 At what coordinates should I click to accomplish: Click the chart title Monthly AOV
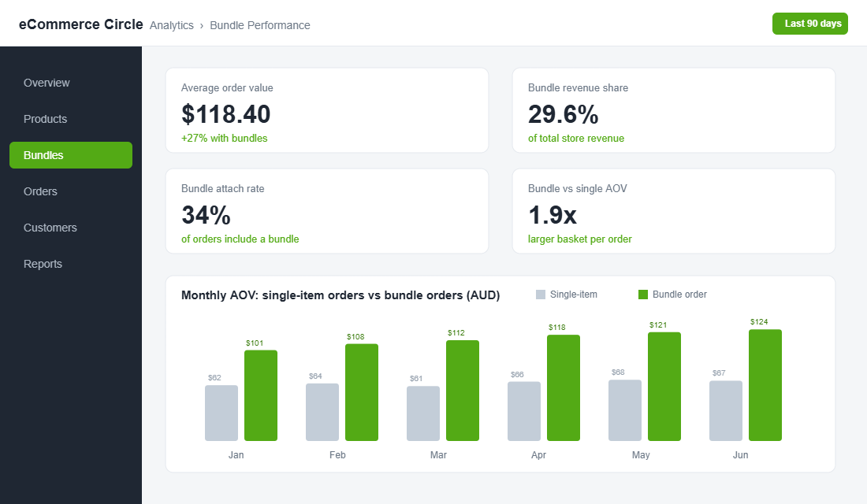340,295
